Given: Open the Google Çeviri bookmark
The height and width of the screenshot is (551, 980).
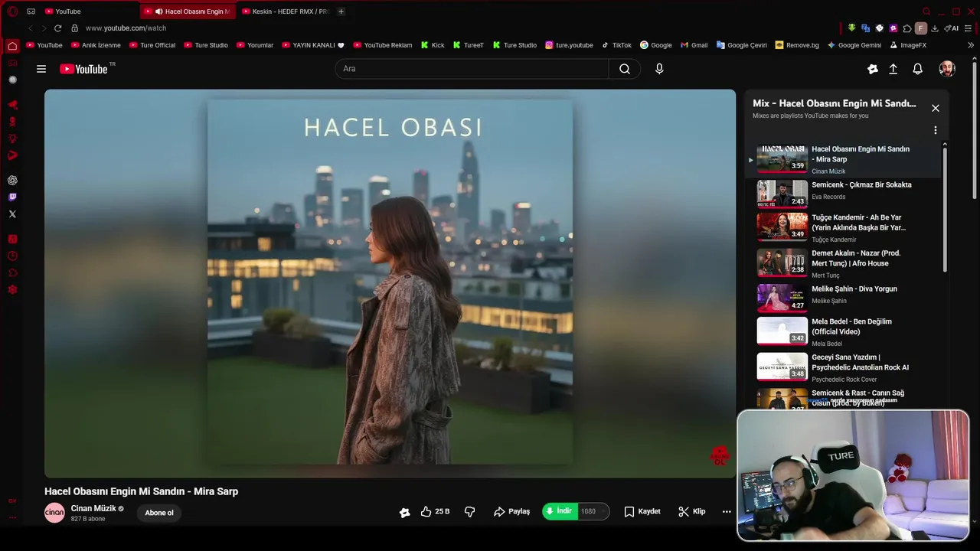Looking at the screenshot, I should click(x=741, y=45).
